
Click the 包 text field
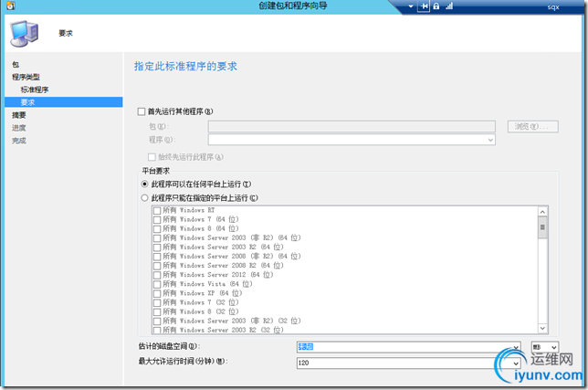click(352, 126)
